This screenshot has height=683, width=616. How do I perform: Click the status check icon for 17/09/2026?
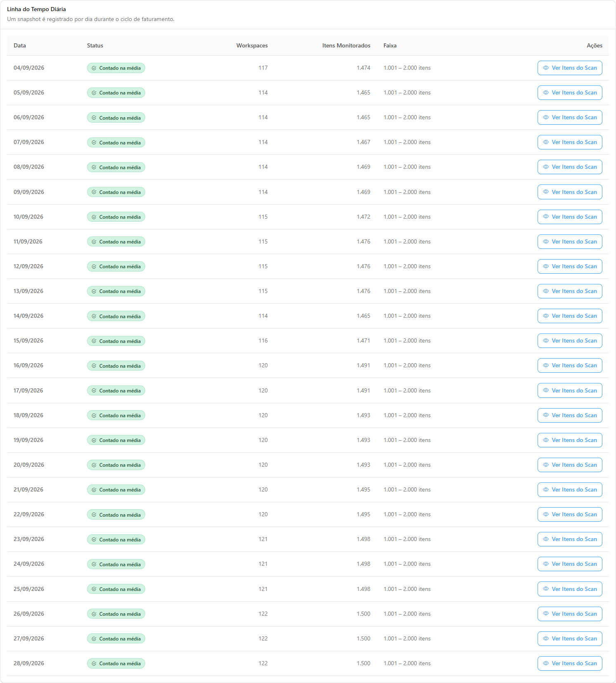(94, 390)
